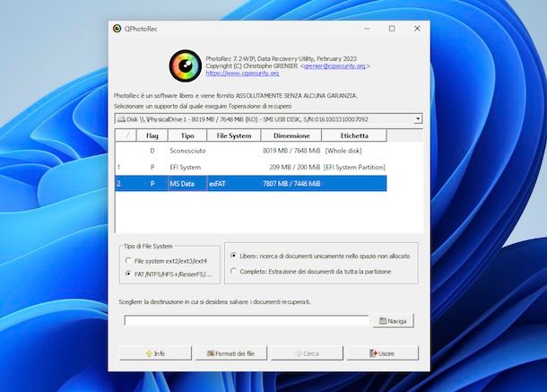The image size is (547, 392).
Task: Select the Sconosciuto whole disk row
Action: [251, 151]
